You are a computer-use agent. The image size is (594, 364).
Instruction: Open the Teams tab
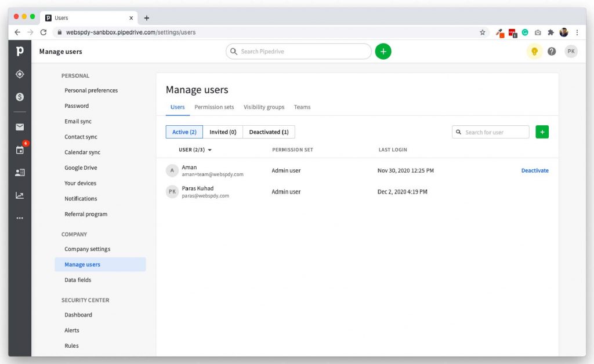(302, 107)
